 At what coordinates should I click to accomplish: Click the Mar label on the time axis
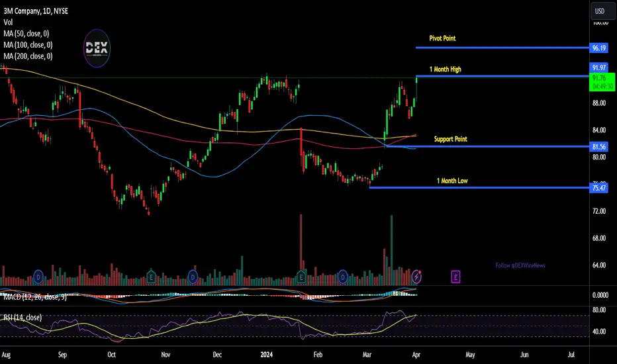tap(367, 355)
